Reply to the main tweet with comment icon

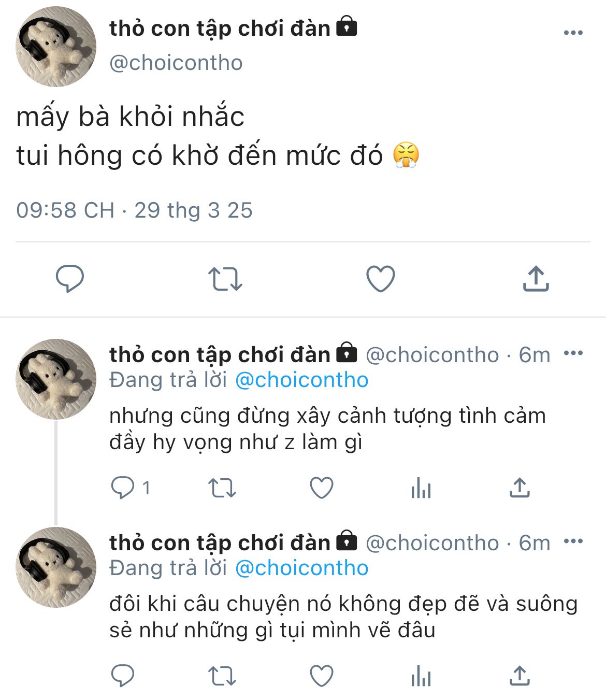pyautogui.click(x=70, y=279)
